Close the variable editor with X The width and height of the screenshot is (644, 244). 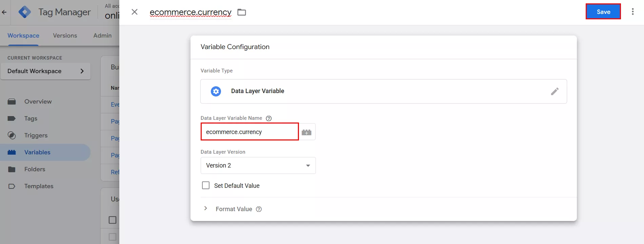coord(135,12)
